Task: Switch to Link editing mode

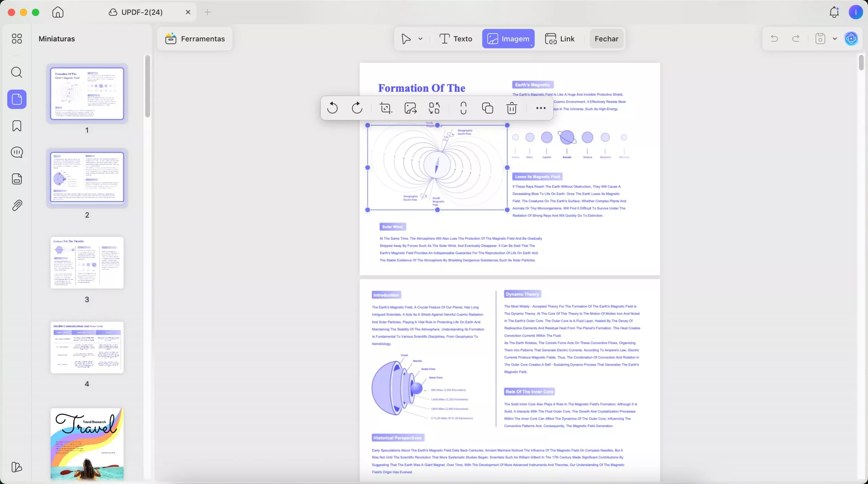Action: tap(560, 39)
